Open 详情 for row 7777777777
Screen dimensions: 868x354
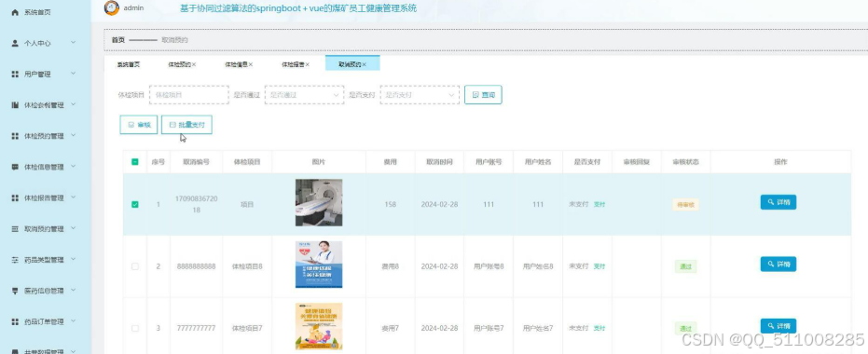[778, 326]
